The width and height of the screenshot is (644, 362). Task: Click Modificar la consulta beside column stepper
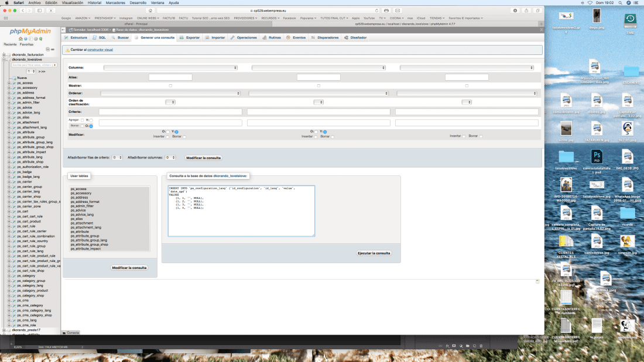[x=203, y=157]
